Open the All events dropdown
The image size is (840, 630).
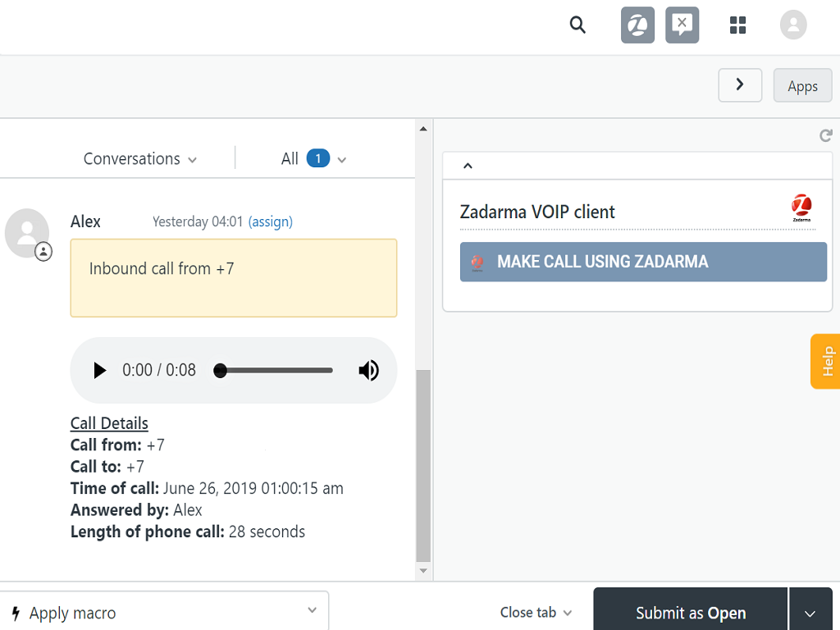pos(313,159)
